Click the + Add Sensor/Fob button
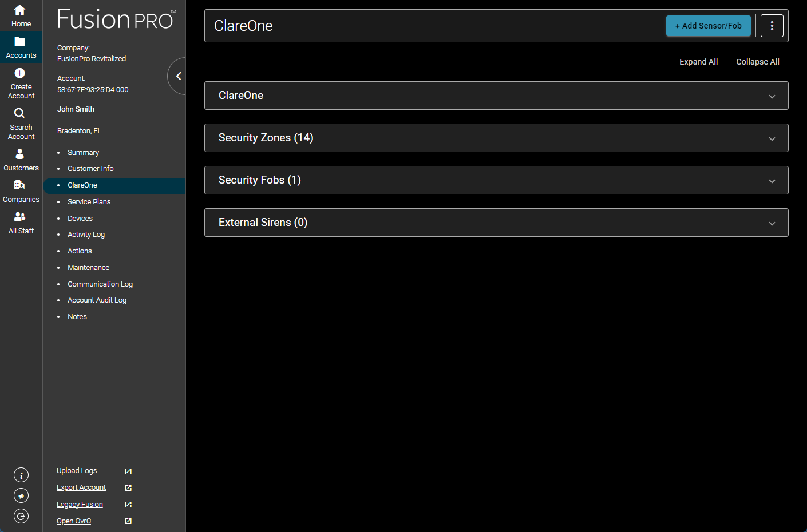Image resolution: width=807 pixels, height=532 pixels. [x=709, y=26]
